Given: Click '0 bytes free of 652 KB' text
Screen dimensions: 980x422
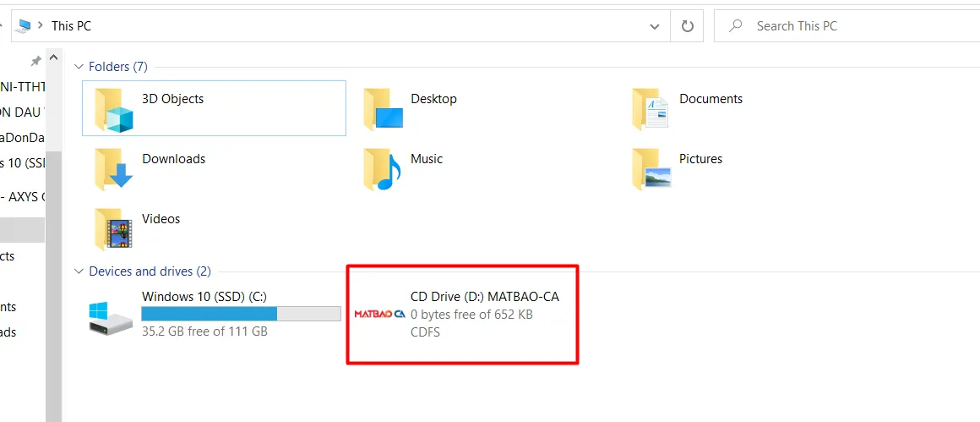Looking at the screenshot, I should point(472,315).
